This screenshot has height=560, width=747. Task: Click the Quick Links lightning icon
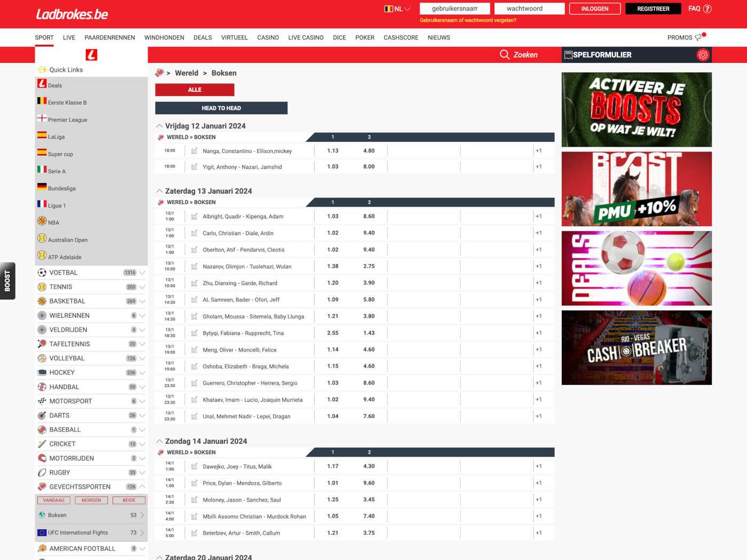pyautogui.click(x=42, y=70)
